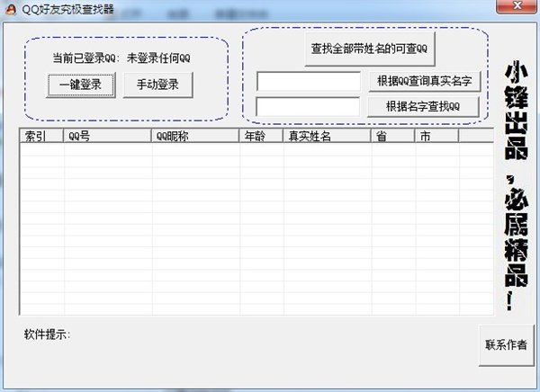Viewport: 540px width, 392px height.
Task: Focus the QQ number input next to 根据QQ查询真实名字
Action: 309,81
